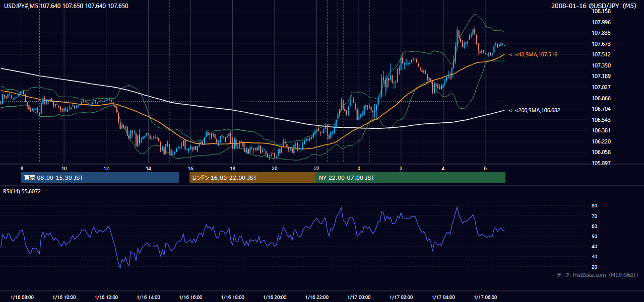
Task: Click price axis value 106.220
Action: point(601,141)
